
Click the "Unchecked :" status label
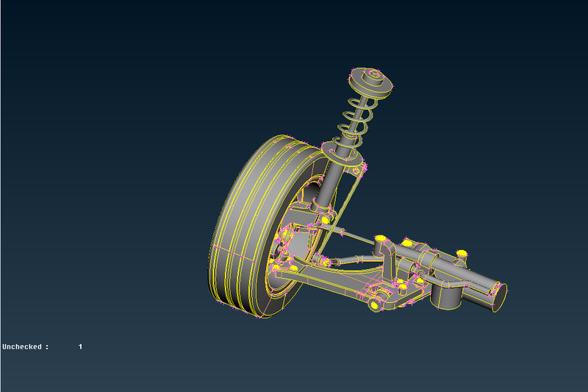[x=26, y=346]
